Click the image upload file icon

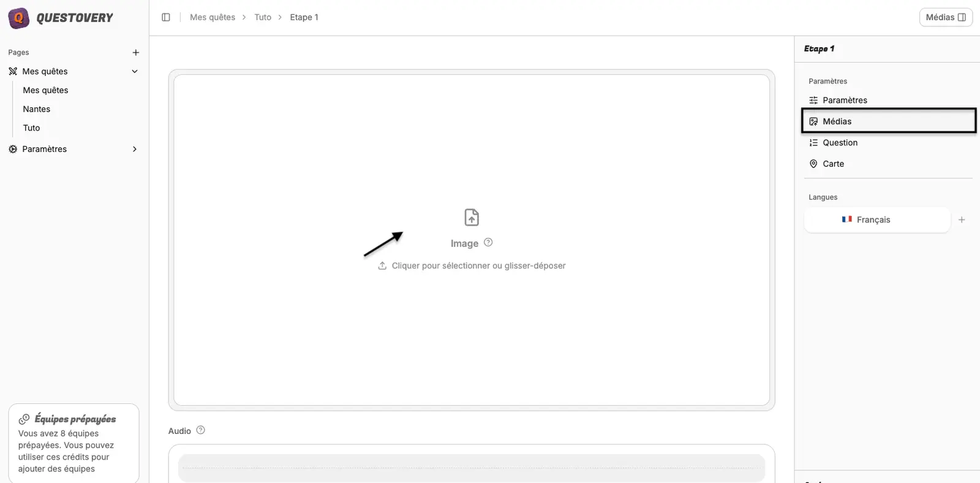pos(472,218)
